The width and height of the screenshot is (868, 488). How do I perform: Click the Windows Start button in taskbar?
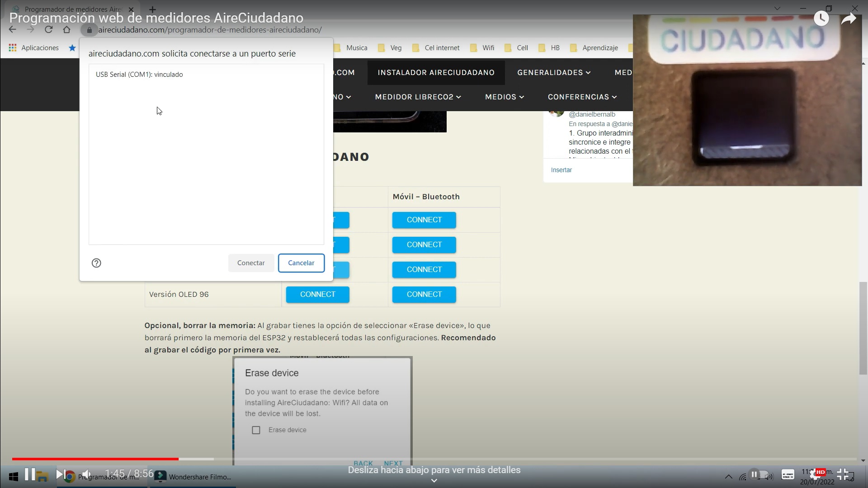tap(14, 477)
